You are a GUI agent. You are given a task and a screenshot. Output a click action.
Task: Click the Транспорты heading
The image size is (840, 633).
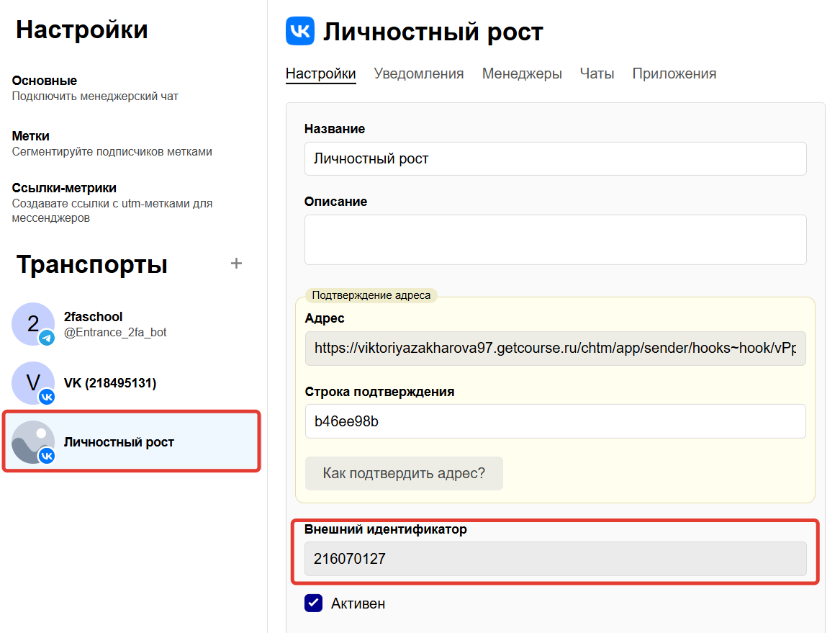tap(91, 264)
